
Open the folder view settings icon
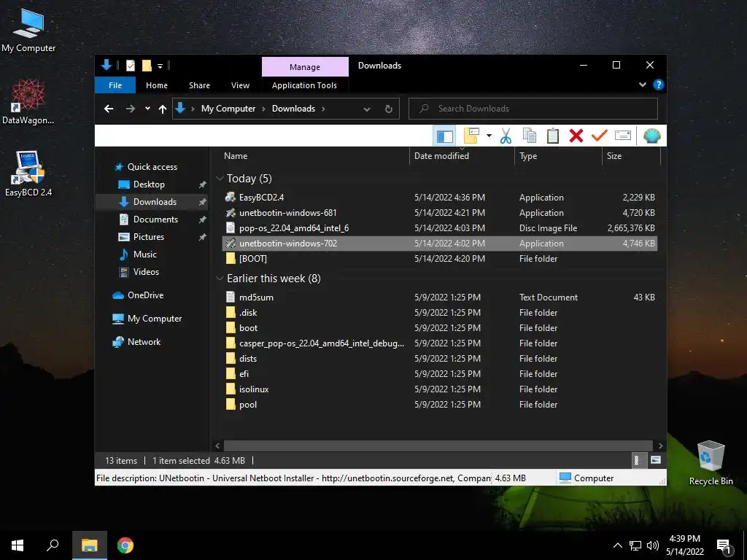tap(471, 136)
